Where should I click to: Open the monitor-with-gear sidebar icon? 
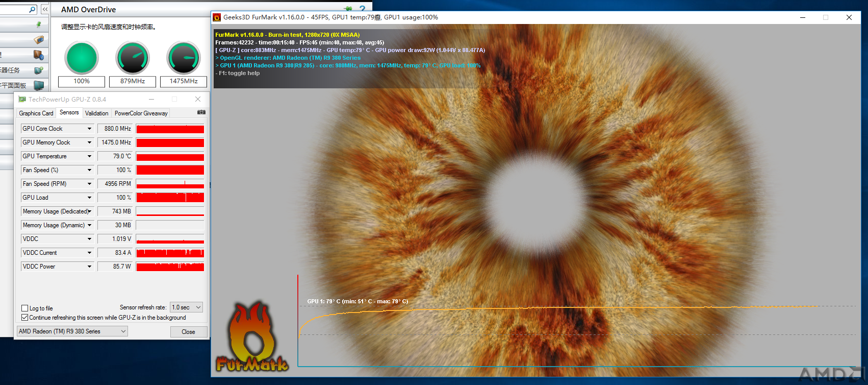click(39, 55)
